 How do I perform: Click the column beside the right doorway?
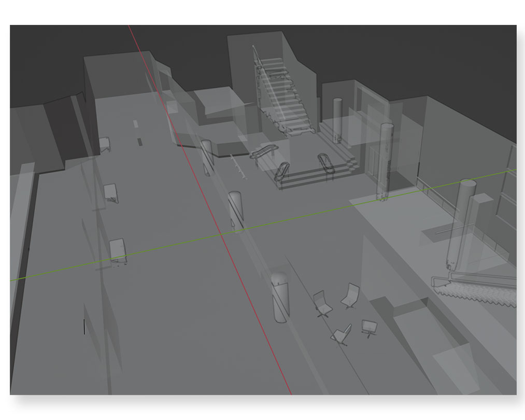tap(386, 161)
